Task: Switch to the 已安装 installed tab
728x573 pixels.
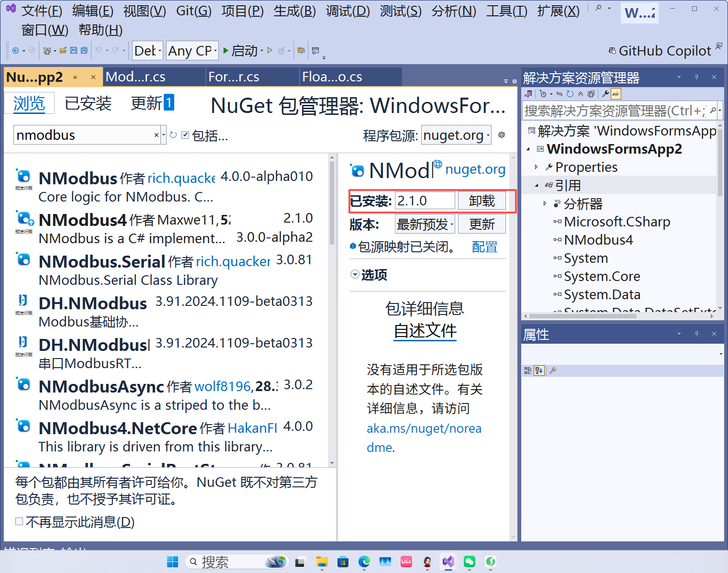Action: point(88,103)
